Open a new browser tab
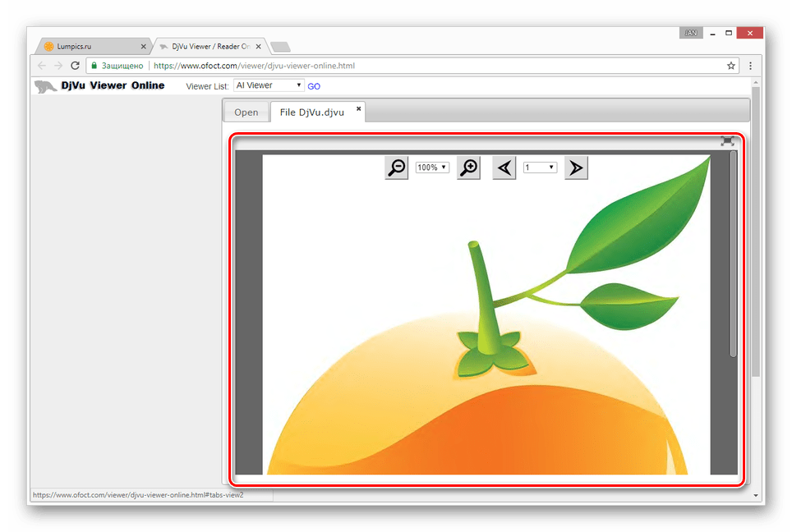The image size is (792, 532). [x=280, y=47]
